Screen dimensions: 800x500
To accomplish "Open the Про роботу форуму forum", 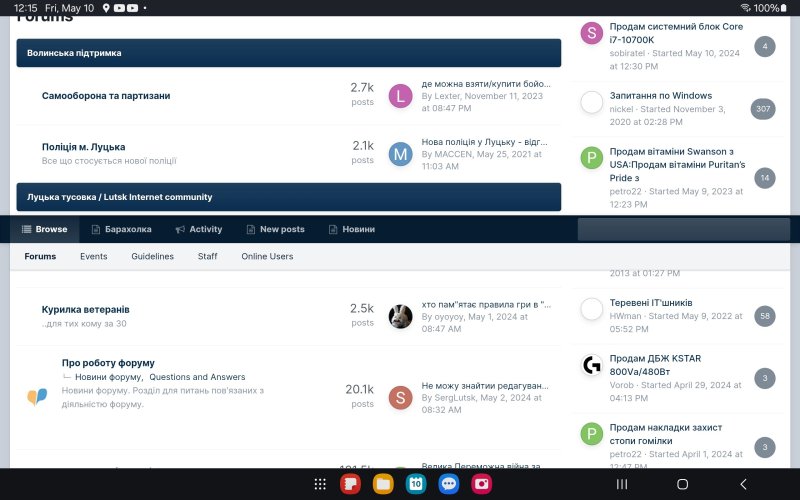I will (x=108, y=363).
